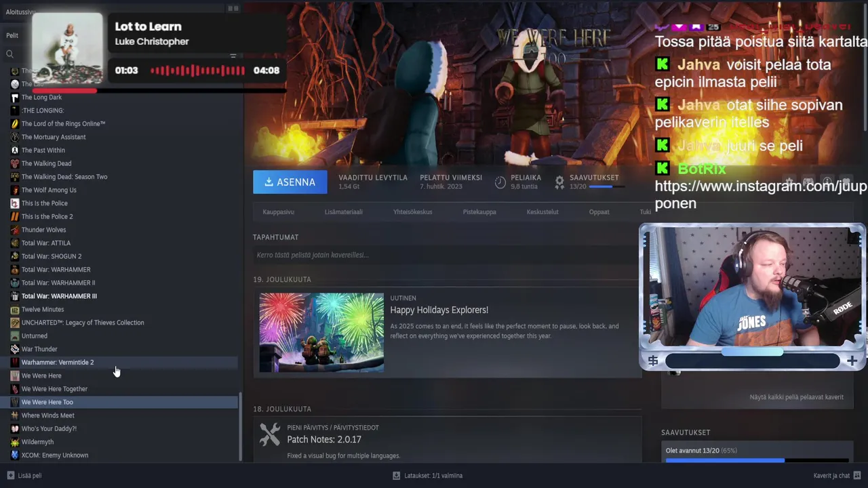This screenshot has width=868, height=488.
Task: Click the plus icon on webcam overlay
Action: coord(852,361)
